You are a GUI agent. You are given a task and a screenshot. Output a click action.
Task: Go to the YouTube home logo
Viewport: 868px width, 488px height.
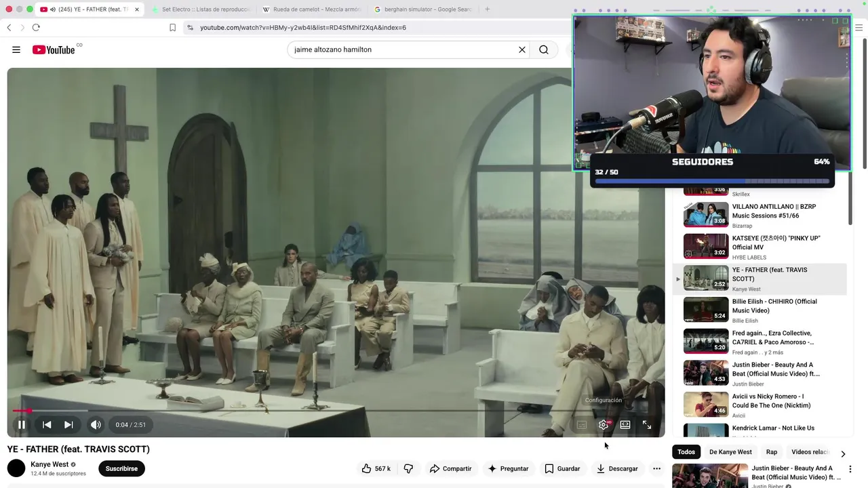coord(54,49)
